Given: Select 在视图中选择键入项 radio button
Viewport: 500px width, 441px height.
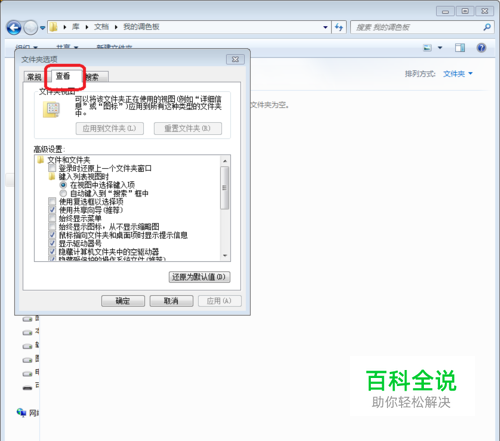Looking at the screenshot, I should (63, 185).
